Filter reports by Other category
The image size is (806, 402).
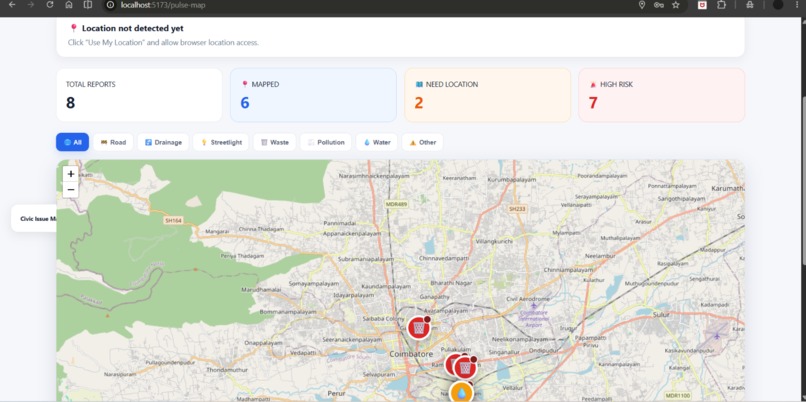pyautogui.click(x=422, y=142)
